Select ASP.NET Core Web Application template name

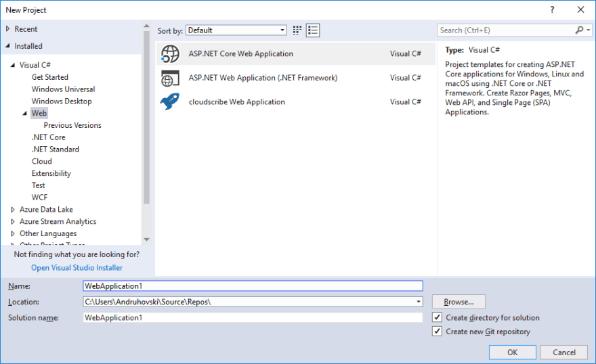[x=241, y=53]
